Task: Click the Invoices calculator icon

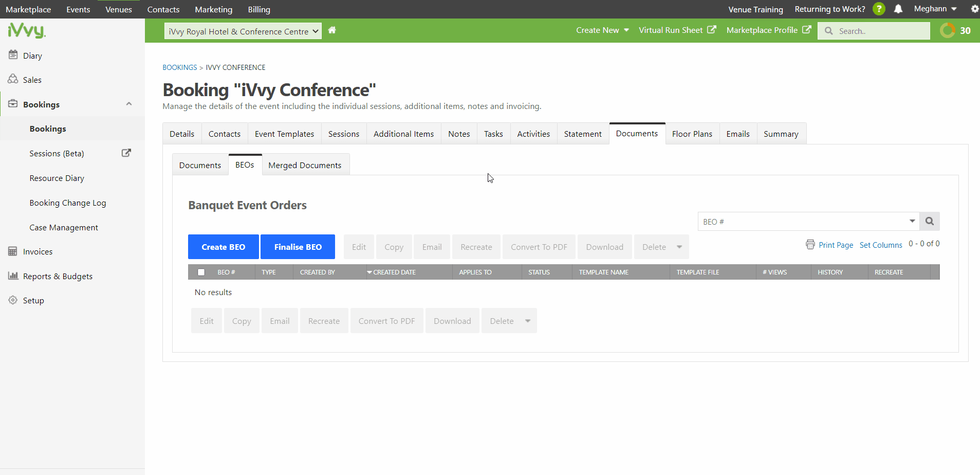Action: coord(13,251)
